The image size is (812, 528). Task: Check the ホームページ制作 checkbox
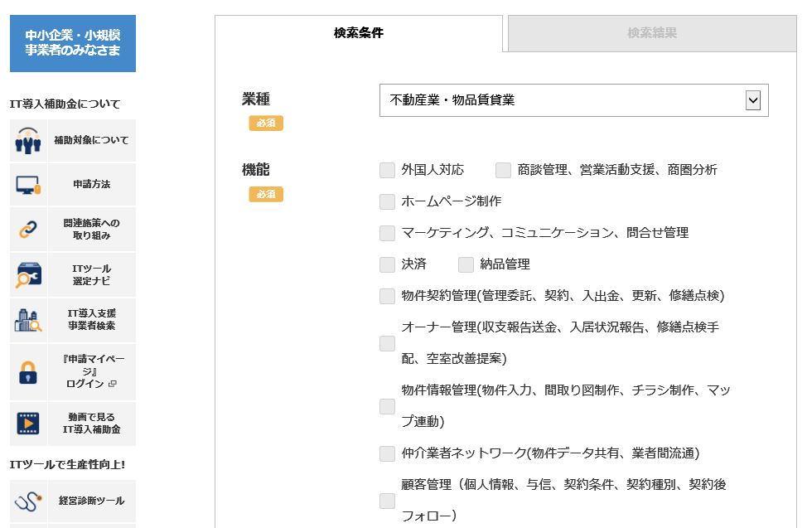388,201
